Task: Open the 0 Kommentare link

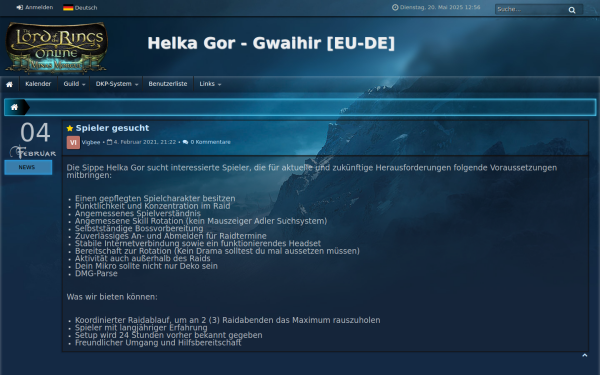Action: 210,142
